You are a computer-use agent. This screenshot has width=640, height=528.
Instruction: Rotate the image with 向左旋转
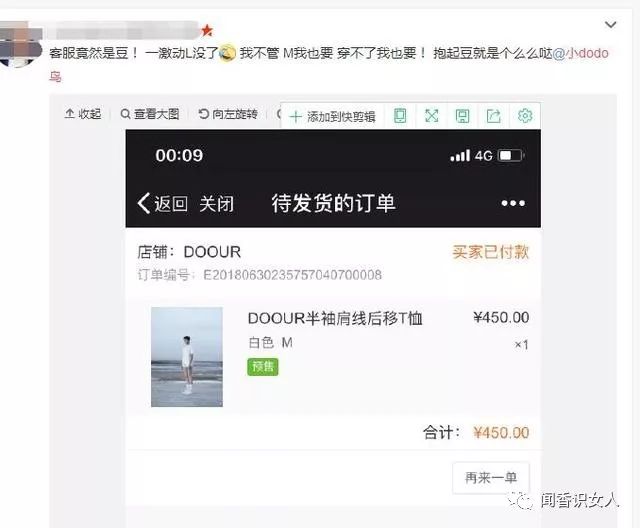click(228, 114)
